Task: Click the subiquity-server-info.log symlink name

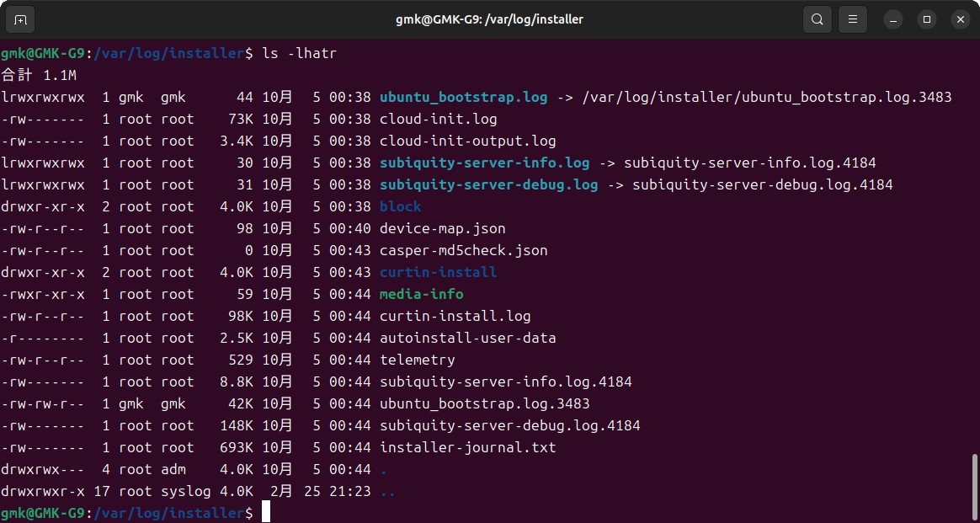Action: (484, 163)
